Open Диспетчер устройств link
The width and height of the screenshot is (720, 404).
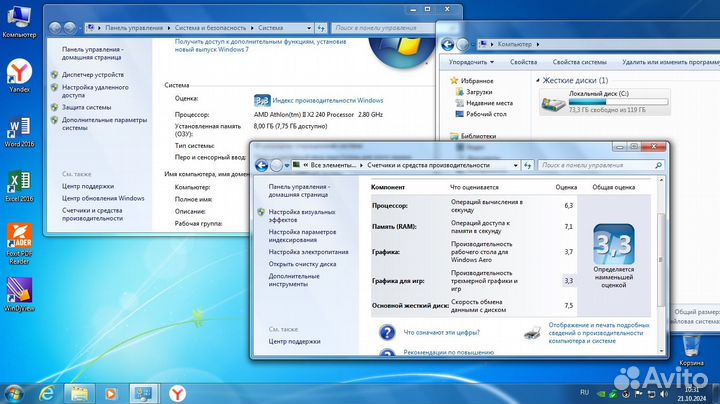(93, 75)
